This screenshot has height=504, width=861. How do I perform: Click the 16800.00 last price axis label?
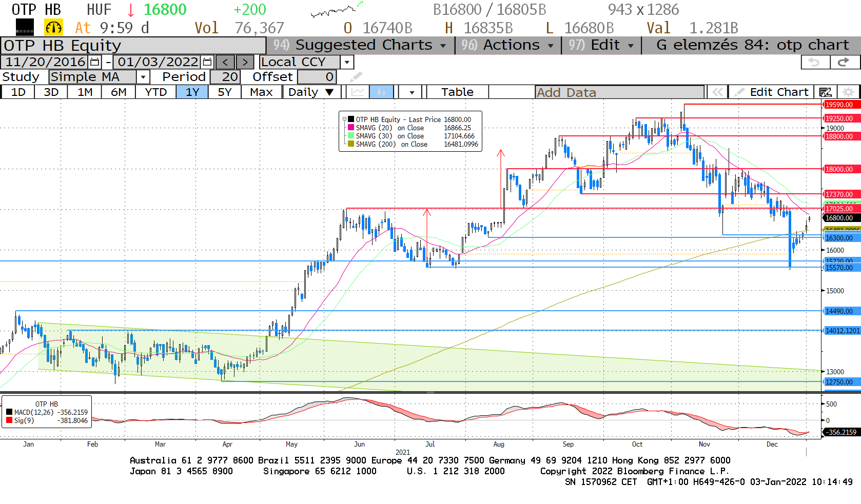point(841,218)
